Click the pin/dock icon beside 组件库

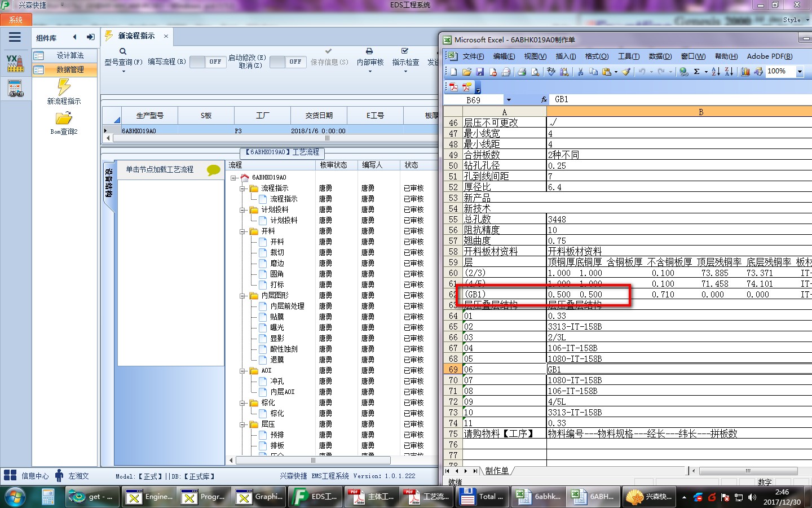[90, 37]
